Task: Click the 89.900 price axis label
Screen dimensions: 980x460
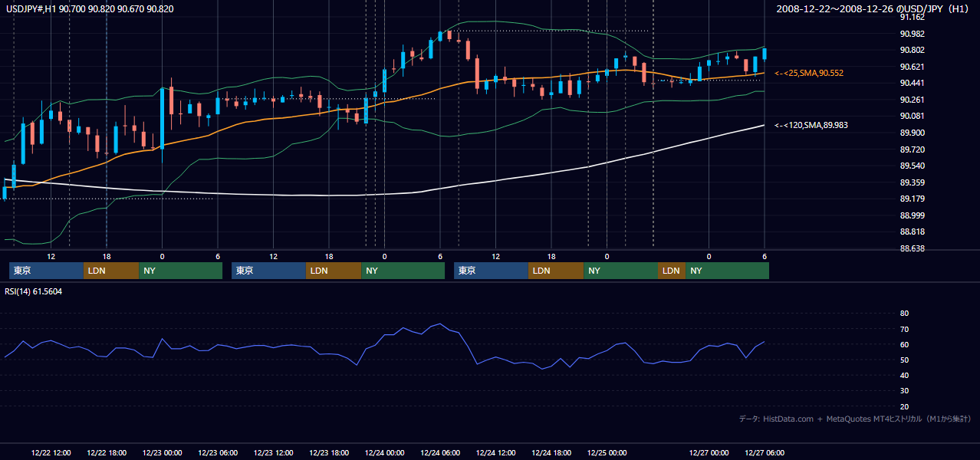Action: tap(912, 133)
